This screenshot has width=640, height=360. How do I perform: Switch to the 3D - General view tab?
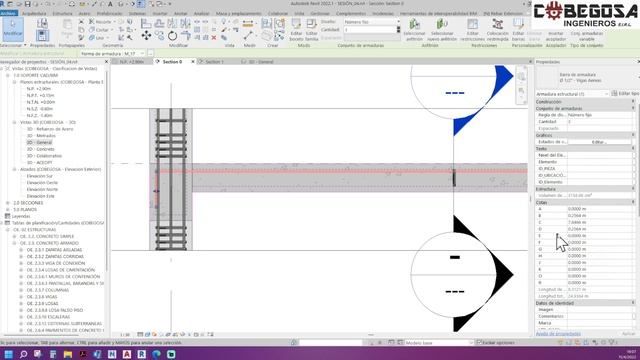tap(261, 62)
